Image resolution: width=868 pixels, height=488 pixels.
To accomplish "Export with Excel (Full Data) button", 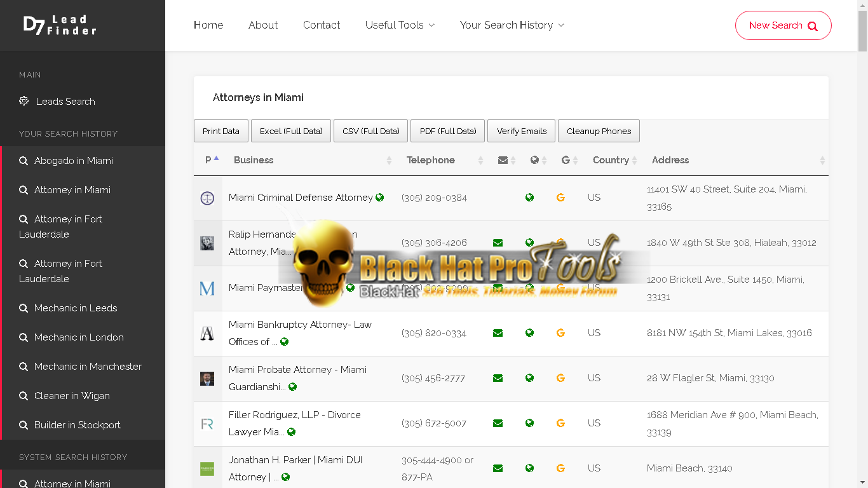I will tap(291, 131).
